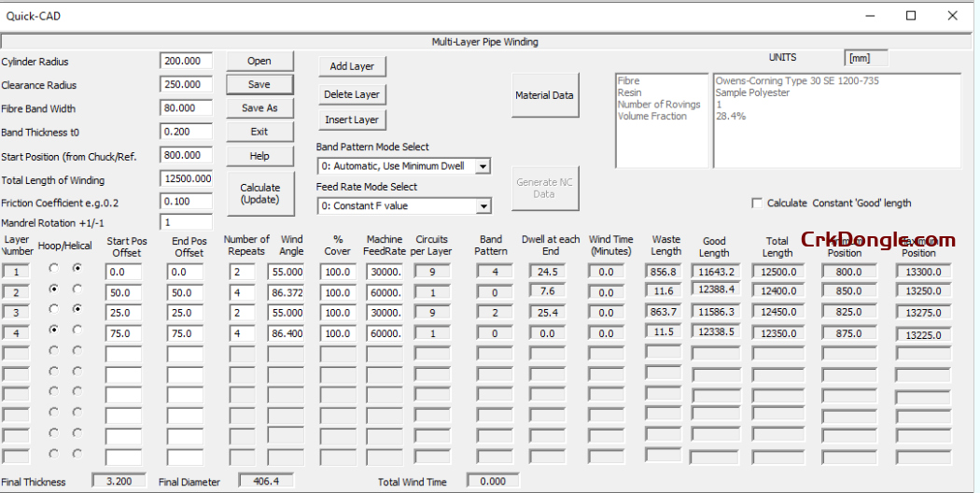
Task: Enable Calculate Constant 'Good' length checkbox
Action: (x=757, y=203)
